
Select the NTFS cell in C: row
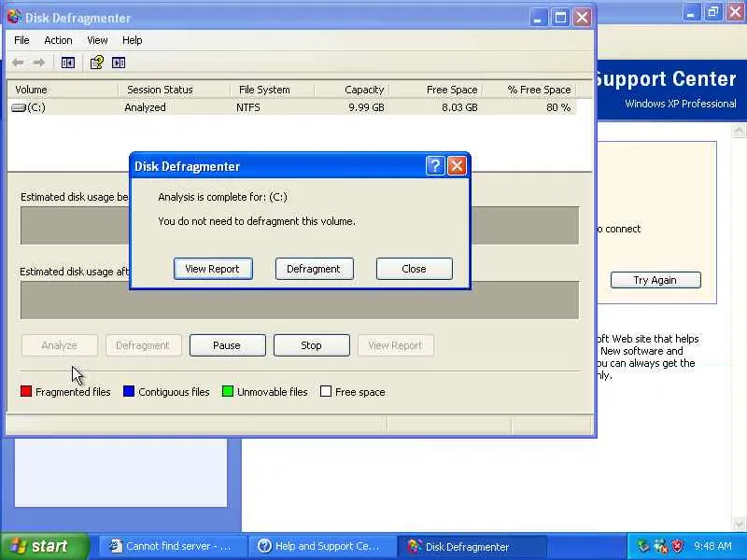click(x=248, y=107)
